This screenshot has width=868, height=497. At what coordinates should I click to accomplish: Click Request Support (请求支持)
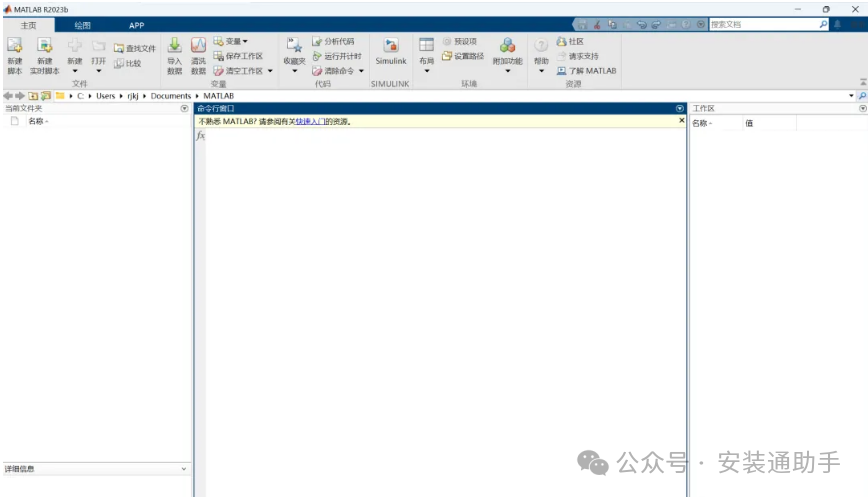(x=577, y=56)
